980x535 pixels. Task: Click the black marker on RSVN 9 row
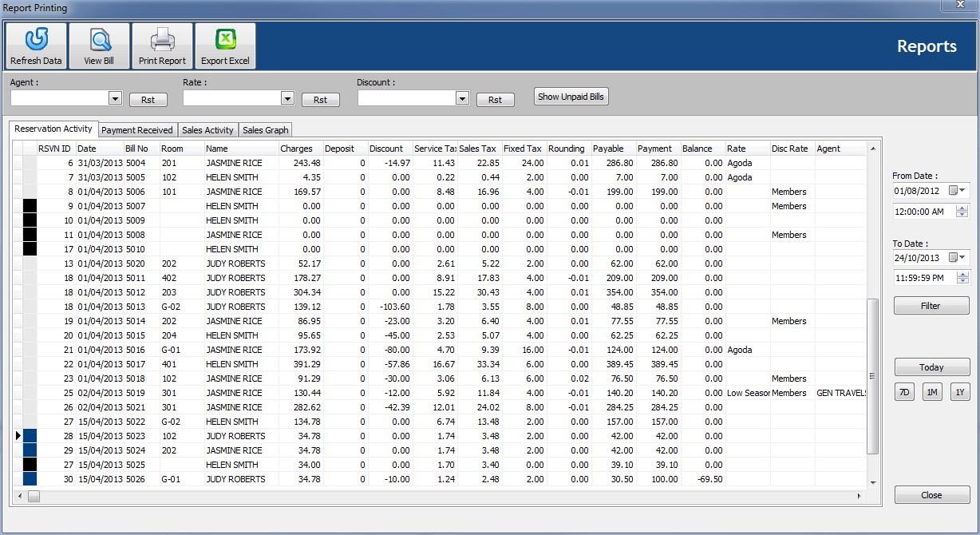(x=30, y=206)
